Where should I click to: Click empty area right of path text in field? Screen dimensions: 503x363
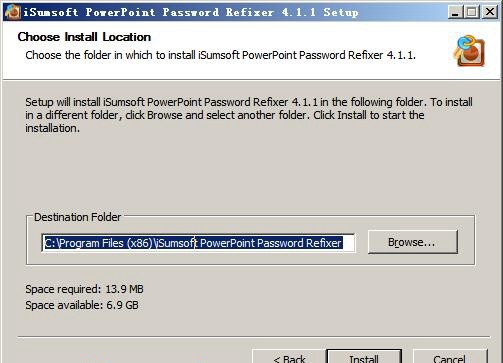348,243
